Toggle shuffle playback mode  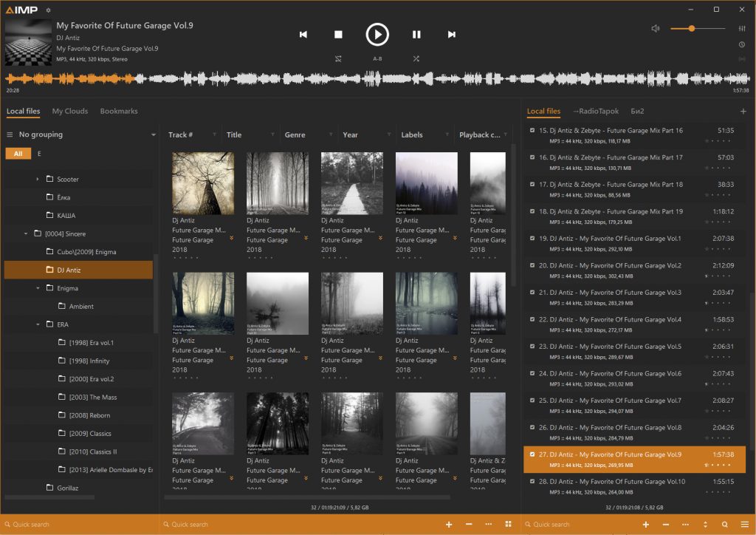416,59
